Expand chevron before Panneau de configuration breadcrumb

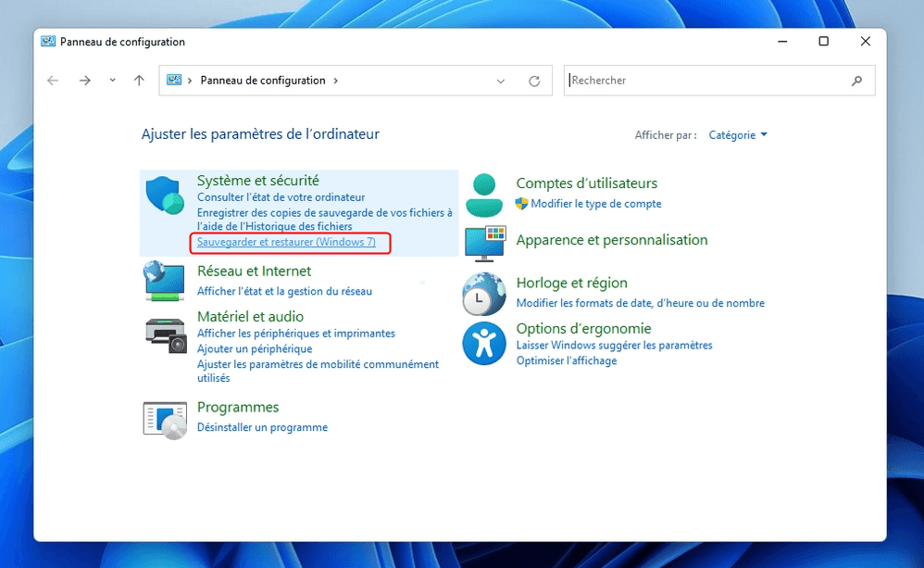point(190,81)
